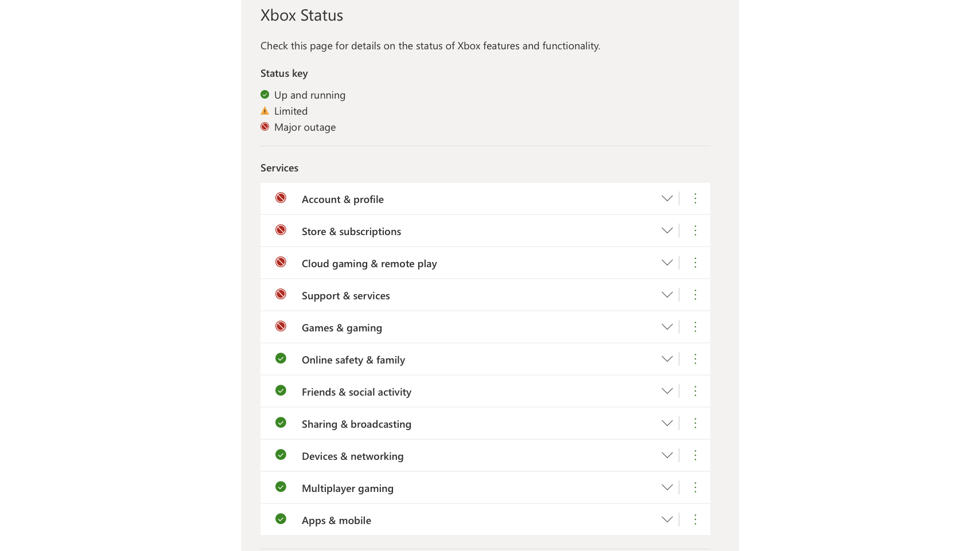Click the Up and running status icon
This screenshot has height=551, width=980.
265,93
